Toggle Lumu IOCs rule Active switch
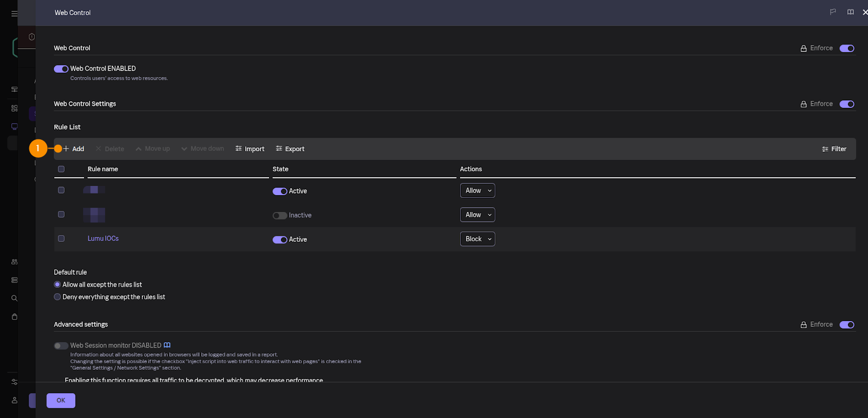 pyautogui.click(x=279, y=240)
